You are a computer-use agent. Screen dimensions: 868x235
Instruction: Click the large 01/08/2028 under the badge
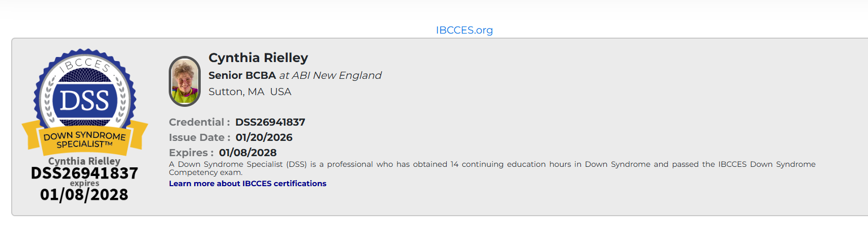[84, 195]
